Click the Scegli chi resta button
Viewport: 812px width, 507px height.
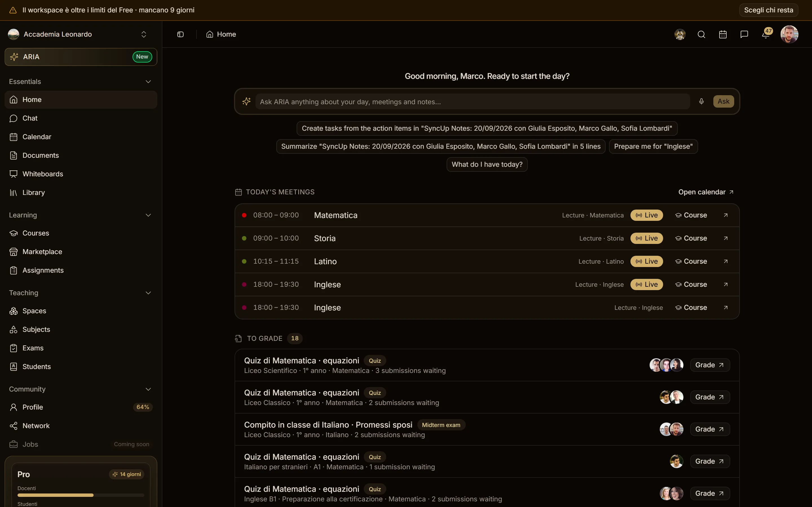(768, 10)
